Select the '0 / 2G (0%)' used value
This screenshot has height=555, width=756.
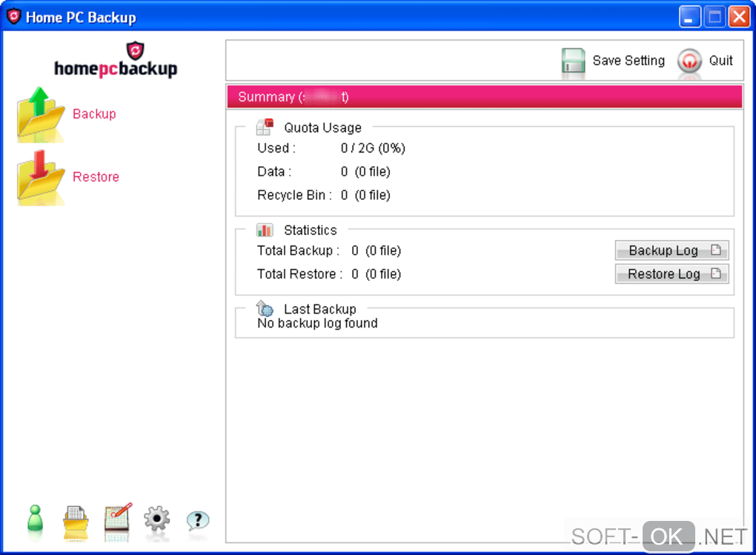tap(373, 148)
